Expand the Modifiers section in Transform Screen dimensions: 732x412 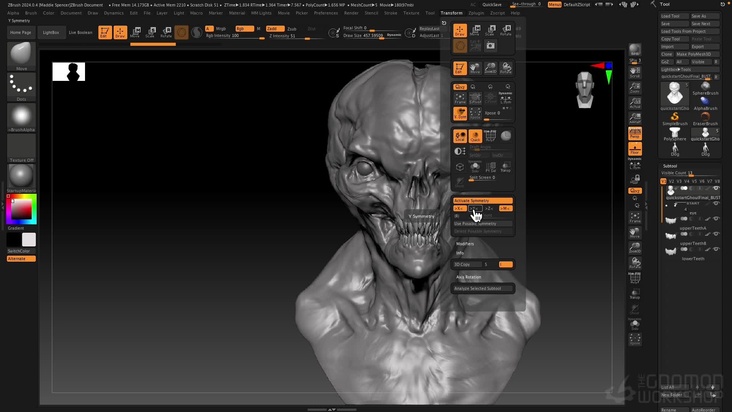(465, 243)
